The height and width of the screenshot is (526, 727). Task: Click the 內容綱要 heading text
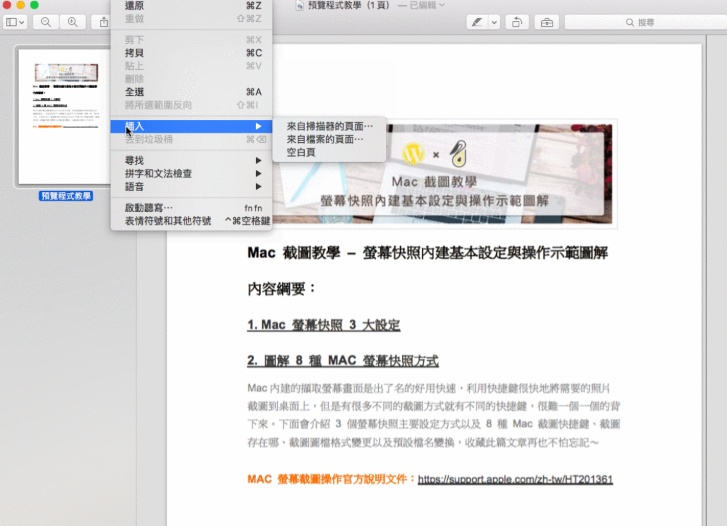tap(281, 289)
